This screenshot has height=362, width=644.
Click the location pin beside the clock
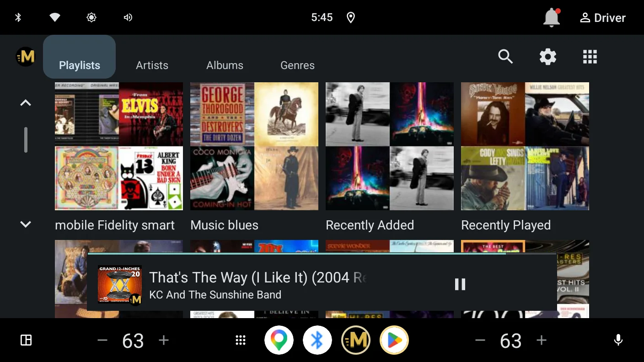(x=351, y=17)
